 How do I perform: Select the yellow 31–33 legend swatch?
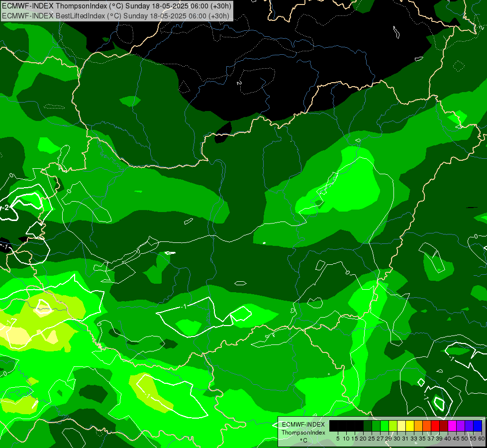(x=410, y=426)
